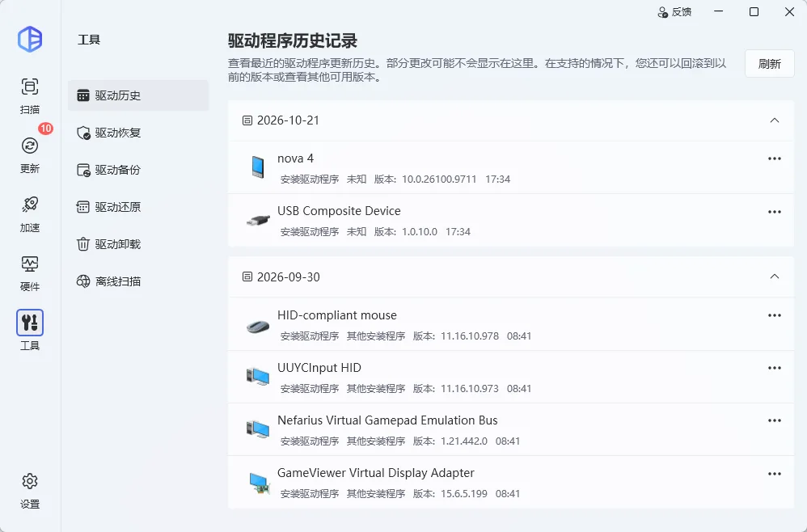Click version 15.6.5.199 text

tap(463, 494)
